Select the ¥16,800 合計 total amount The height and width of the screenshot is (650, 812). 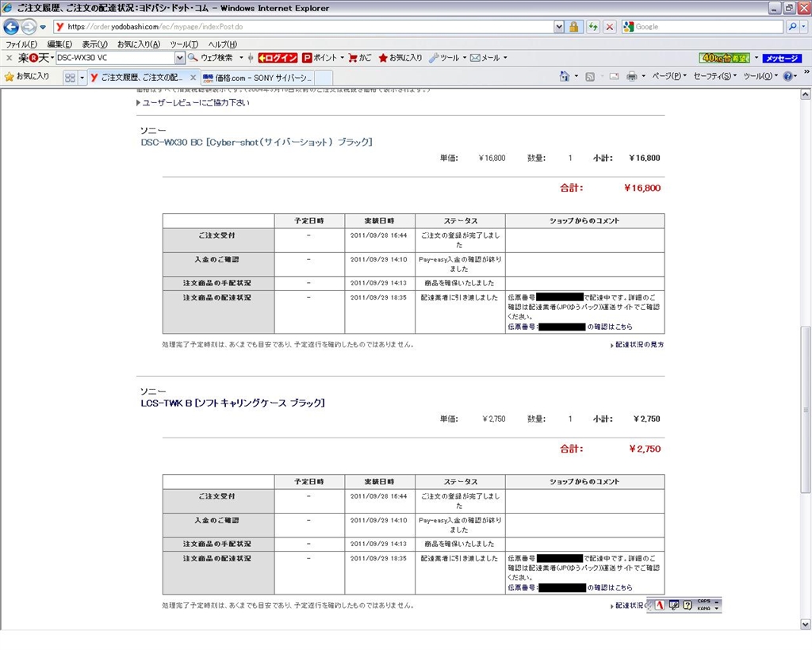click(x=642, y=189)
